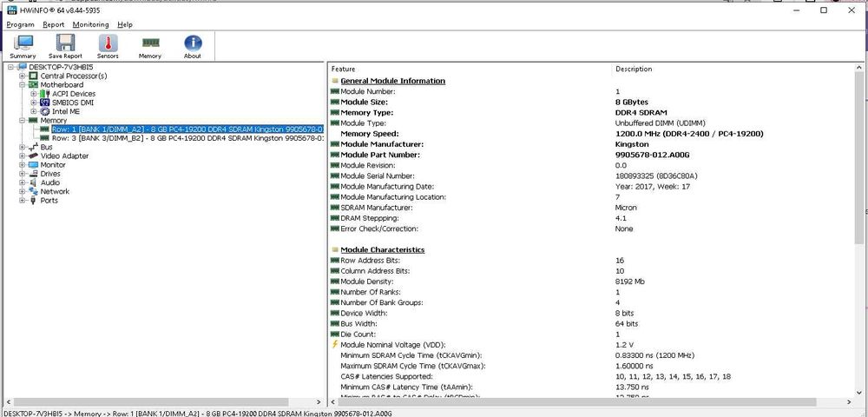Select Row: 3 BANK 3/DIMM_B2 memory module
Image resolution: width=868 pixels, height=417 pixels.
pos(187,138)
